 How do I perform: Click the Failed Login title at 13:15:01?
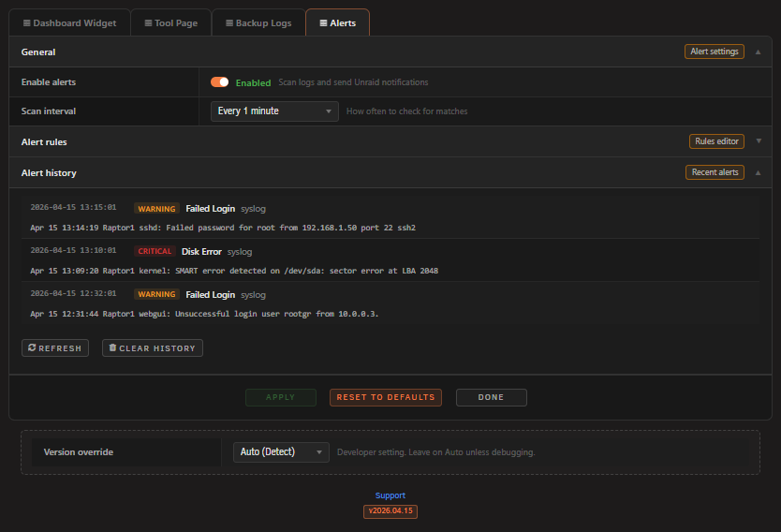tap(210, 209)
